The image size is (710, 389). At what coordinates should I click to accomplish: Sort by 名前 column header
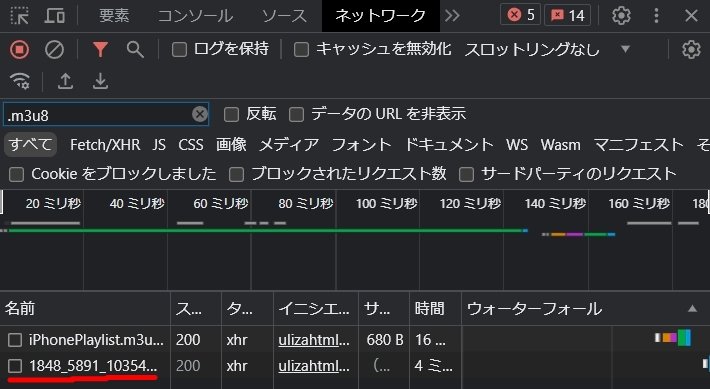tap(85, 309)
